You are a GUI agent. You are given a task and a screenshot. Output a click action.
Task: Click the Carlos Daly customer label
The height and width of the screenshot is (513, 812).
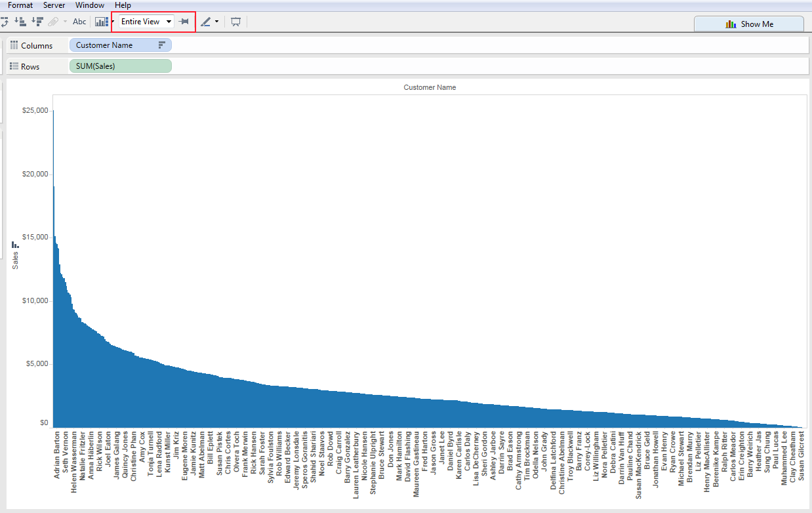pos(467,451)
